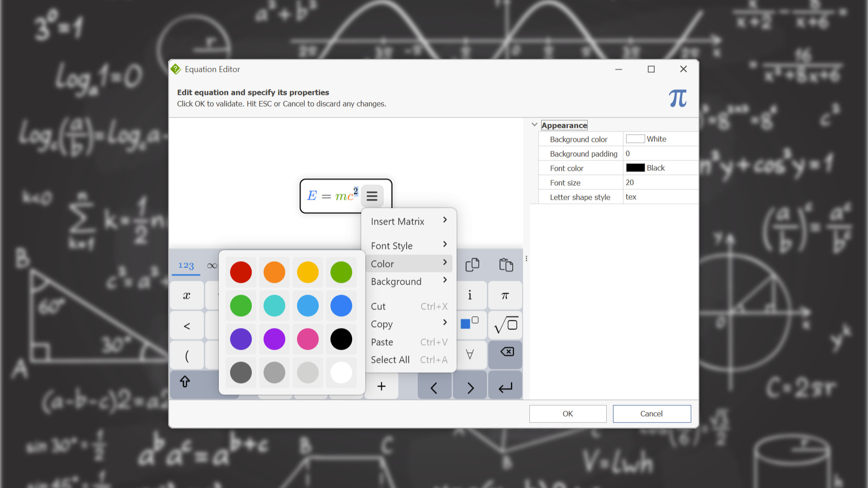The height and width of the screenshot is (488, 868).
Task: Open Insert Matrix submenu
Action: point(409,221)
